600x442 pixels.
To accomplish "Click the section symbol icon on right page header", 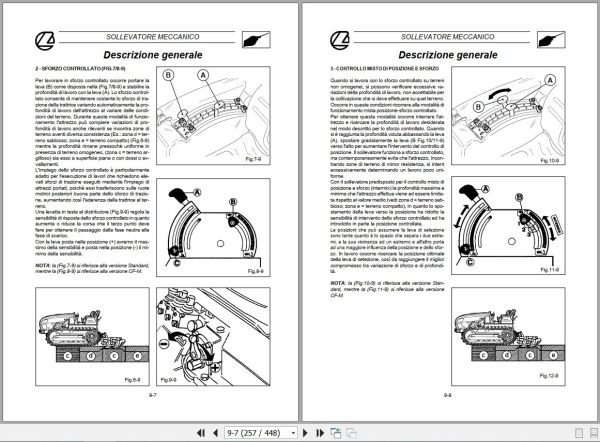I will pos(551,40).
